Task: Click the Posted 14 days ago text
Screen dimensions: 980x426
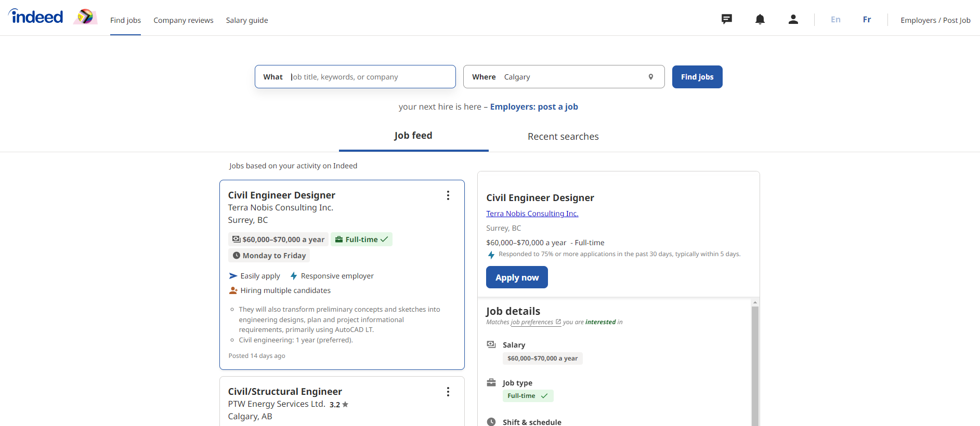Action: [x=257, y=356]
